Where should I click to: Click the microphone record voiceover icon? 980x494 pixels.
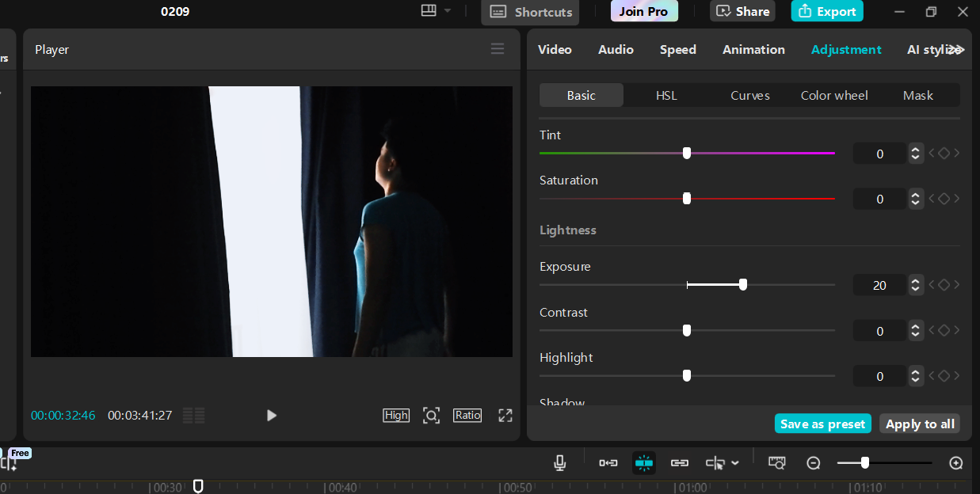pos(560,463)
